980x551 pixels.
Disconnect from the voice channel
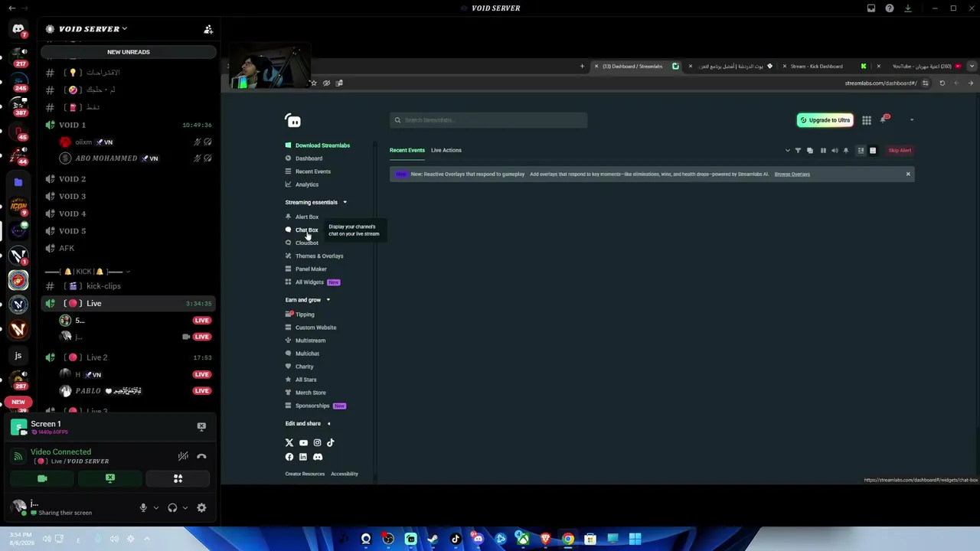pyautogui.click(x=201, y=456)
